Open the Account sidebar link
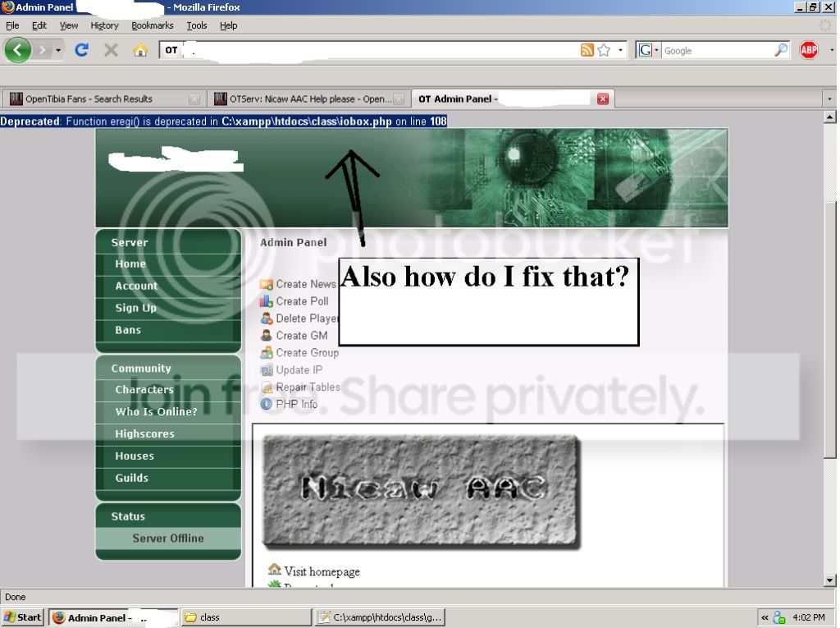 (x=137, y=286)
